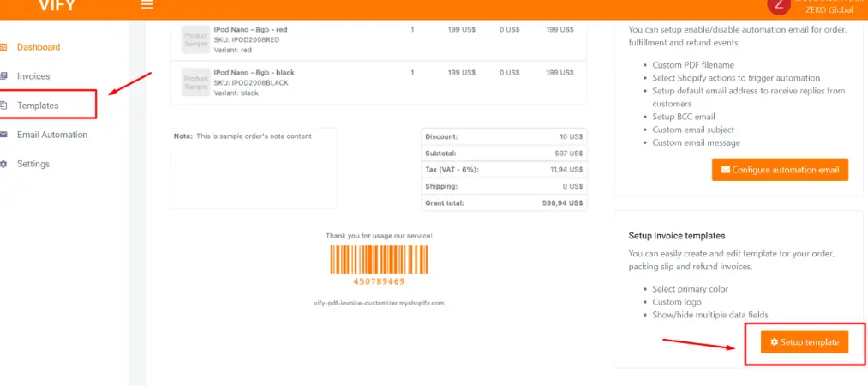
Task: Click 'Setup BCC email' bullet
Action: coord(684,117)
